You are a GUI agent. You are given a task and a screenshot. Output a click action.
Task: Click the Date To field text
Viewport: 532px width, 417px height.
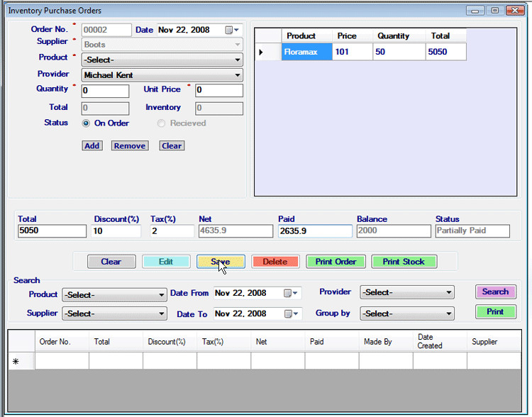point(240,313)
